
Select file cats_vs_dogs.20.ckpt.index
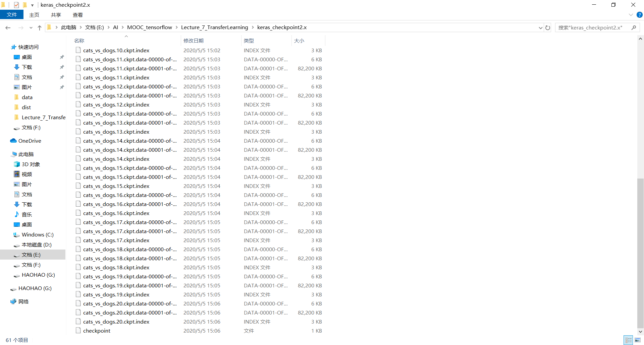(116, 322)
